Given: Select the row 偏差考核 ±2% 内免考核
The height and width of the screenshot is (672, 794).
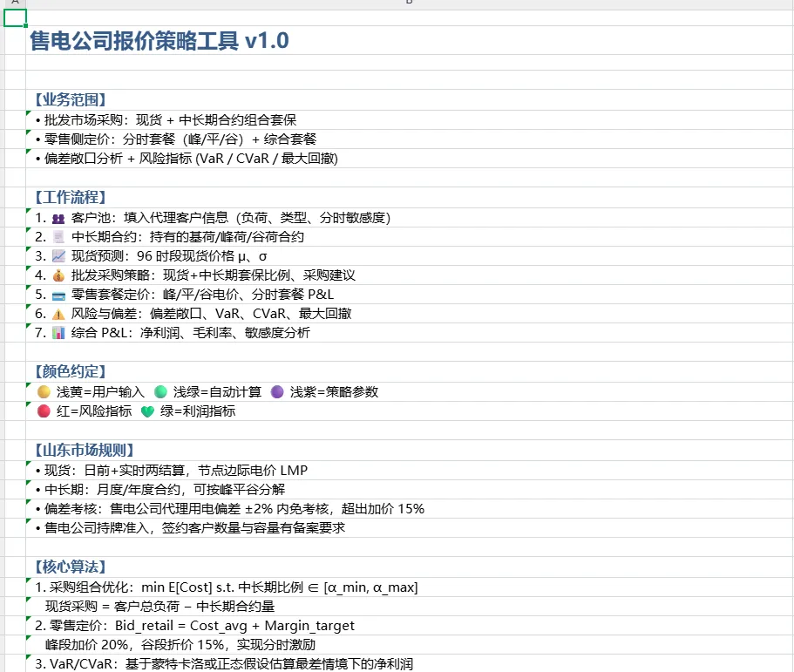Looking at the screenshot, I should click(x=409, y=508).
